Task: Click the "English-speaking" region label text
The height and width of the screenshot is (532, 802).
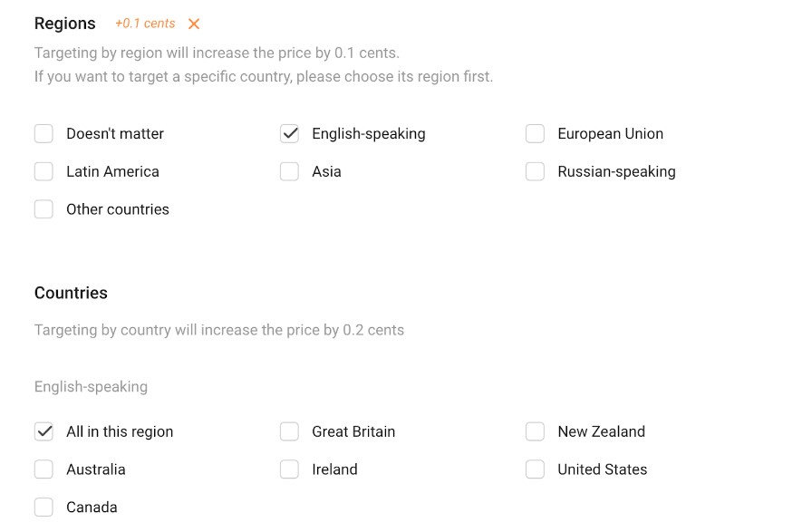Action: (x=368, y=134)
